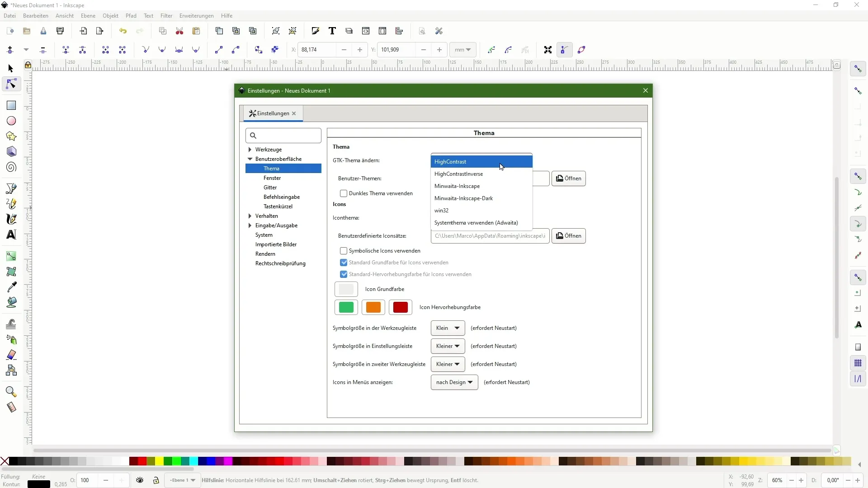Click the Undo arrow in toolbar
The image size is (868, 488).
tap(123, 31)
